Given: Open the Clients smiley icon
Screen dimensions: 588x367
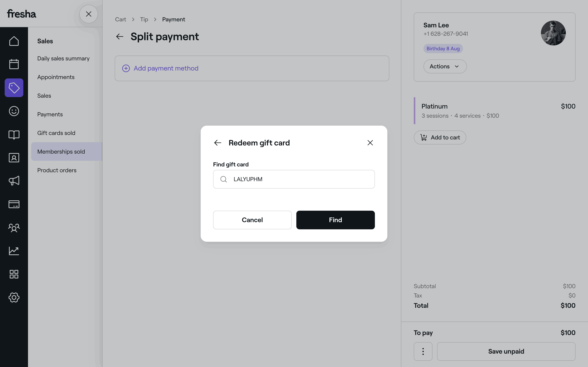Looking at the screenshot, I should [x=14, y=111].
